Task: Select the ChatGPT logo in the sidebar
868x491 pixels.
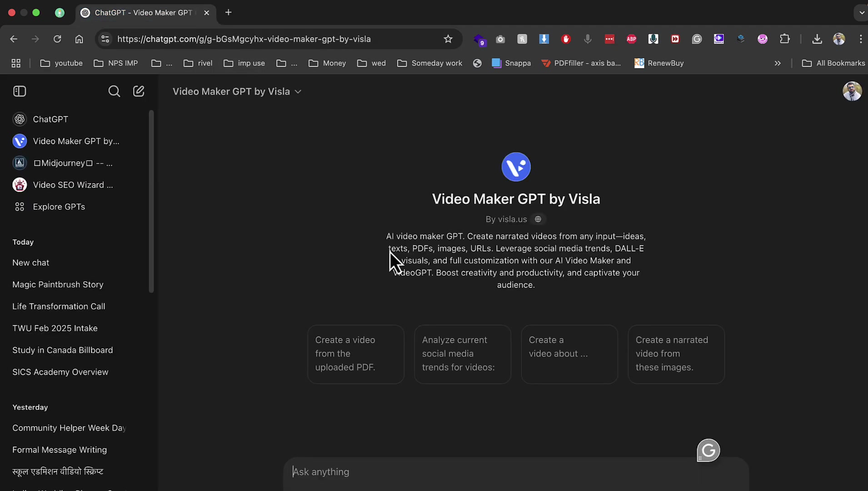Action: [19, 119]
